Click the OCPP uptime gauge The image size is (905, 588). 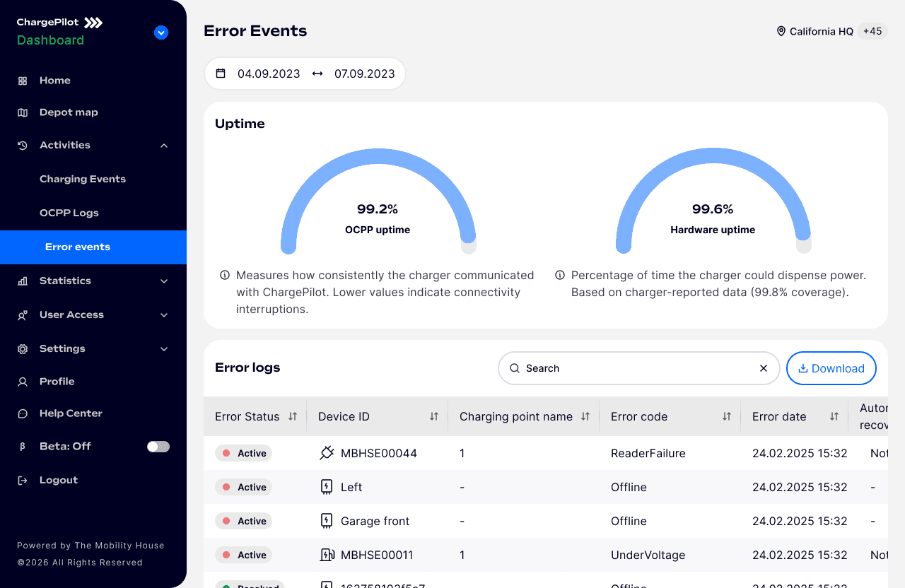pyautogui.click(x=378, y=201)
